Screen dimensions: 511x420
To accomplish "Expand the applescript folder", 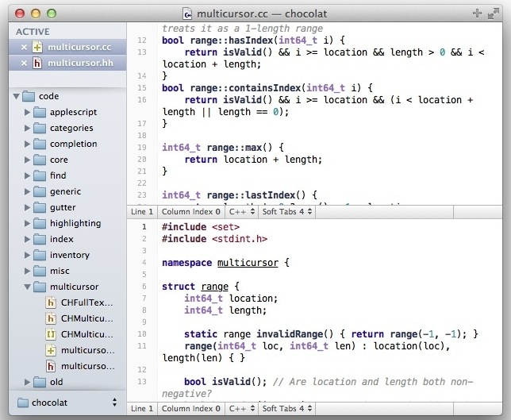I will click(28, 112).
